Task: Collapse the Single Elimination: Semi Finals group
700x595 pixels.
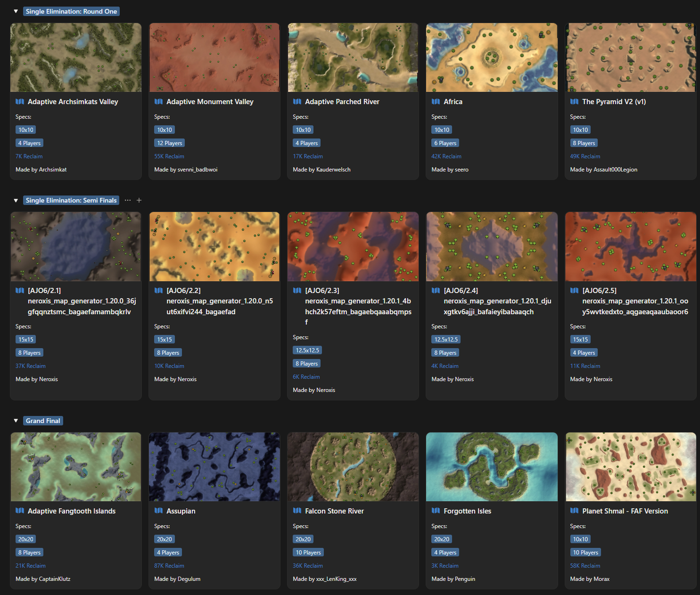Action: 16,200
